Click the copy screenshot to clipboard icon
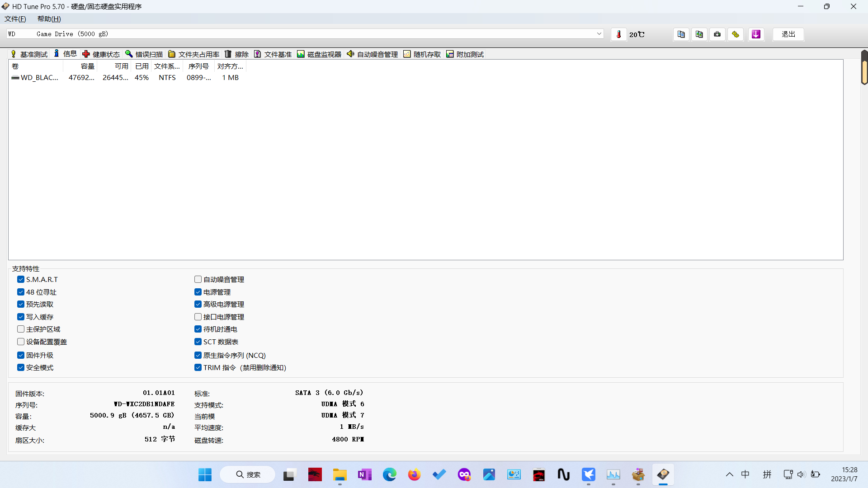The image size is (868, 488). (699, 34)
